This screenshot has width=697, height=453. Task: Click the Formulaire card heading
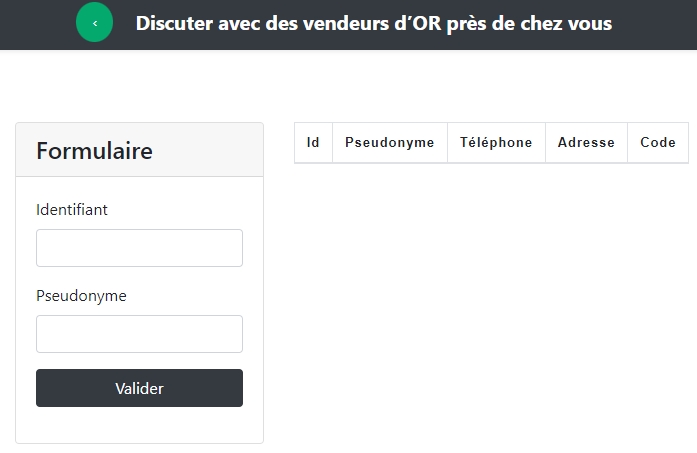[x=95, y=151]
